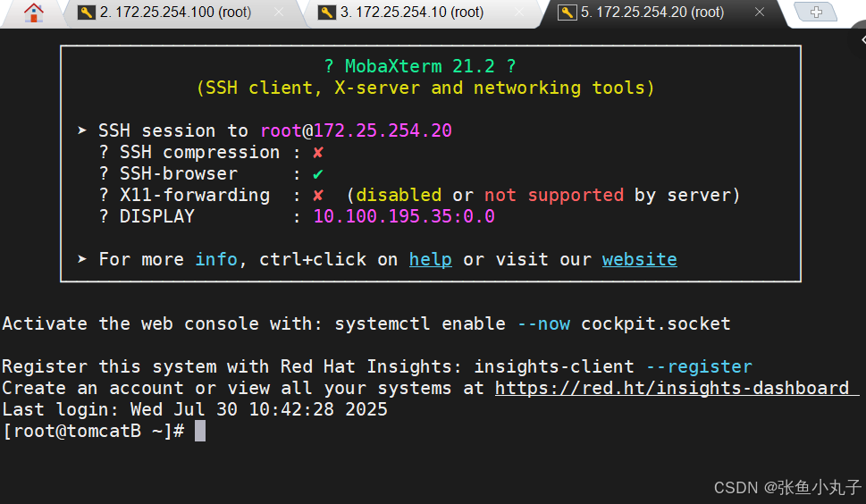Open the help link in the banner

tap(430, 259)
